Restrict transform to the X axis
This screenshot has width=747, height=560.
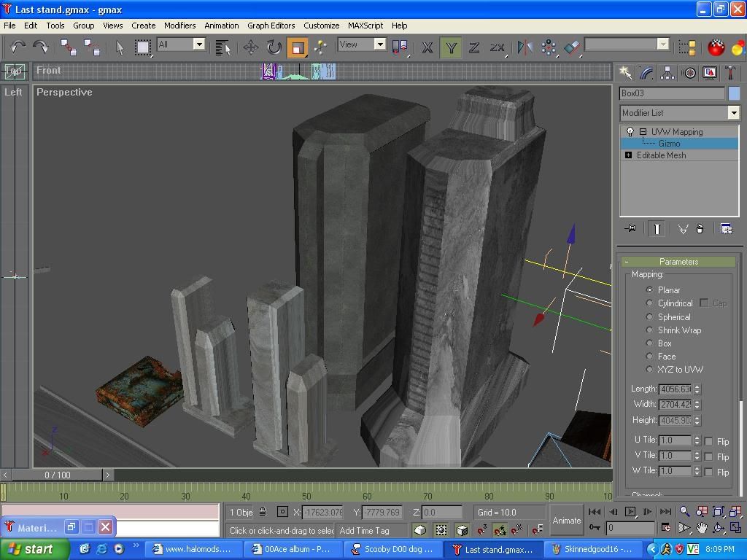click(x=427, y=47)
